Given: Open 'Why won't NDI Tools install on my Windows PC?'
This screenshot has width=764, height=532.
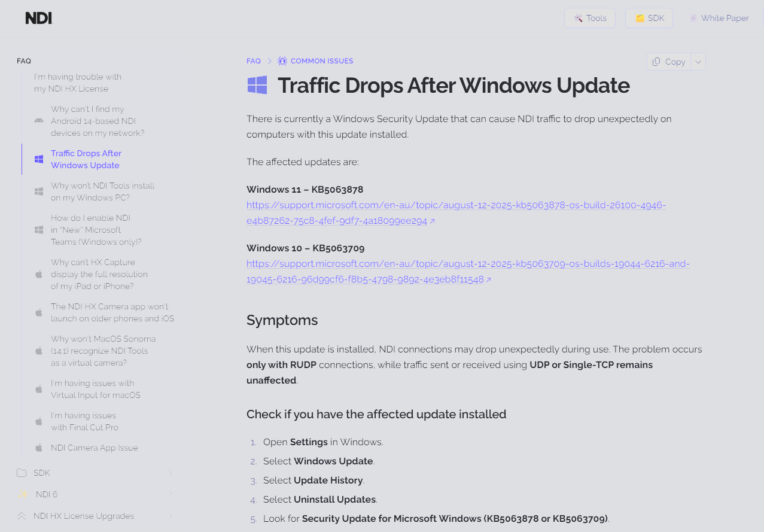Looking at the screenshot, I should click(x=102, y=191).
